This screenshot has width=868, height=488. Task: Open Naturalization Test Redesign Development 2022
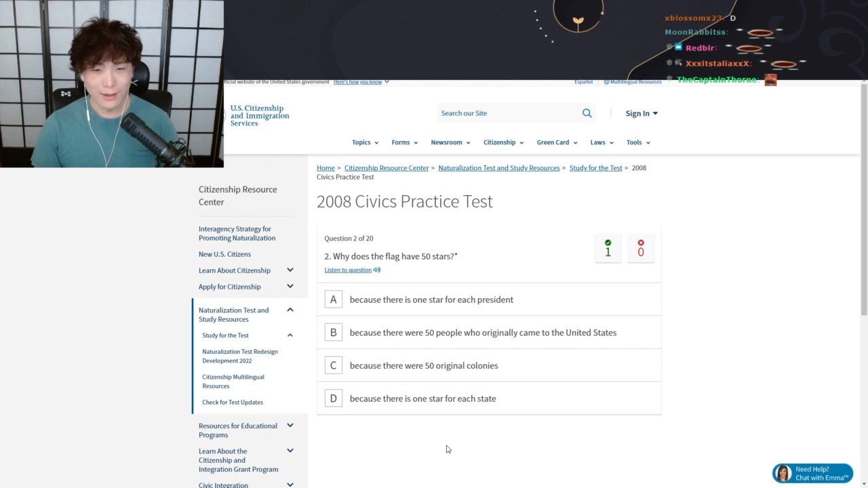tap(240, 357)
